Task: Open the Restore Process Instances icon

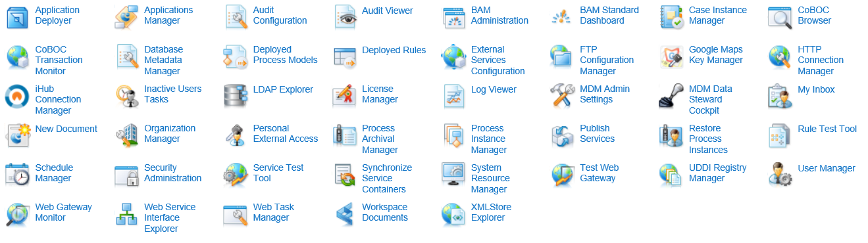Action: [x=671, y=135]
